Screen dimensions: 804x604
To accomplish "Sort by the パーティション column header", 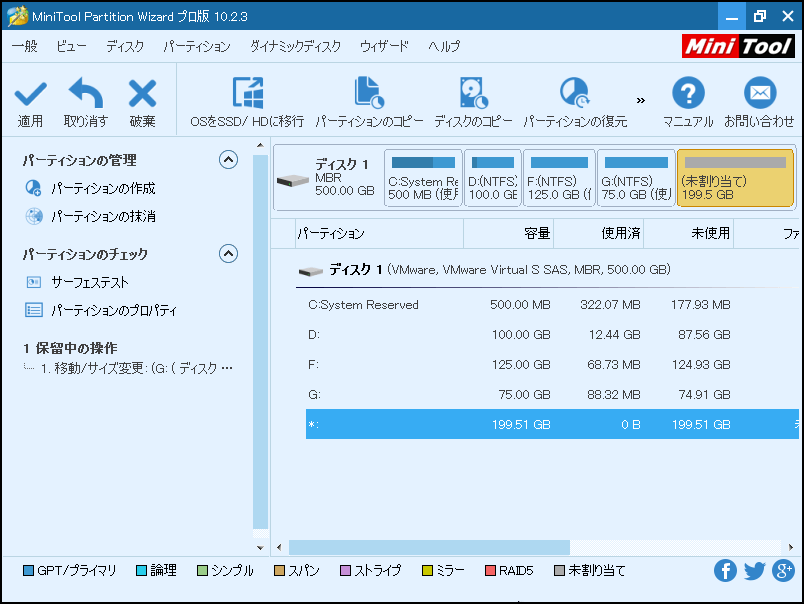I will point(379,233).
